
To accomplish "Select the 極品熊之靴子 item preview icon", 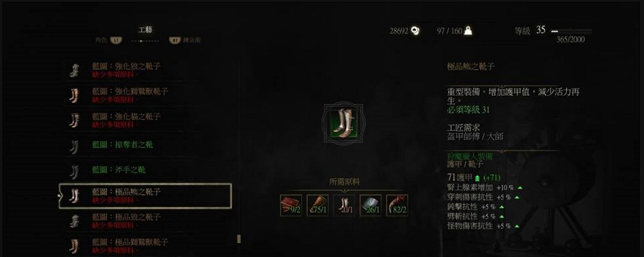I will (343, 124).
